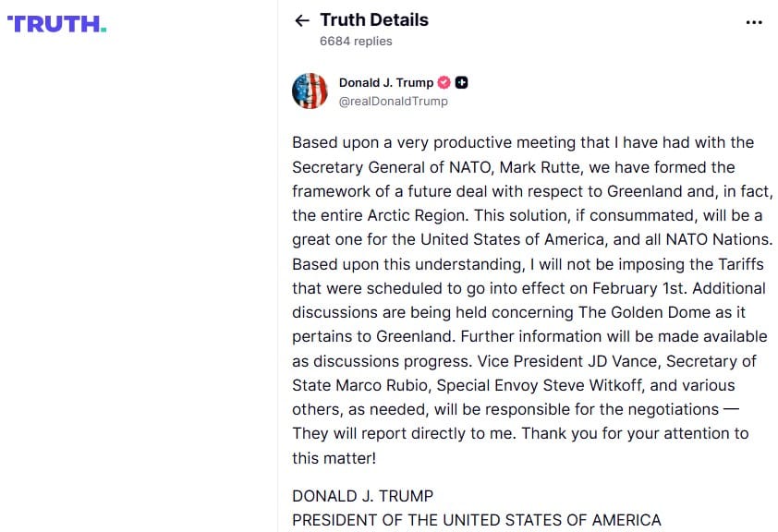This screenshot has width=778, height=532.
Task: Open Donald J. Trump's profile avatar
Action: click(x=310, y=91)
